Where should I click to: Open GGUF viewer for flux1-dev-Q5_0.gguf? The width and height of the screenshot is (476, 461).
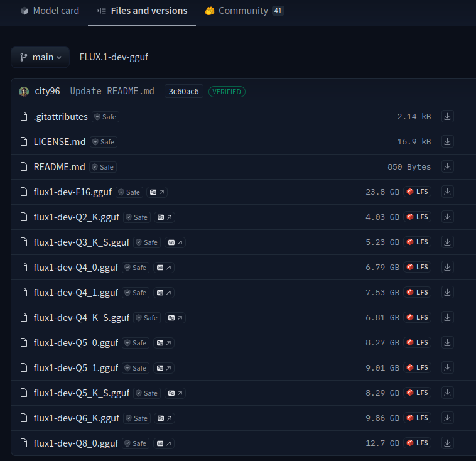click(x=164, y=343)
